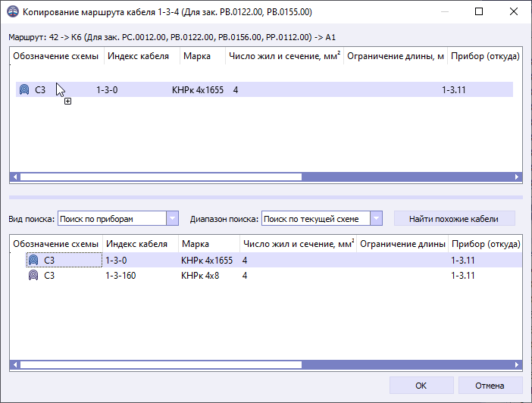532x403 pixels.
Task: Click upper table's 'Индекс кабеля' column header
Action: 142,56
